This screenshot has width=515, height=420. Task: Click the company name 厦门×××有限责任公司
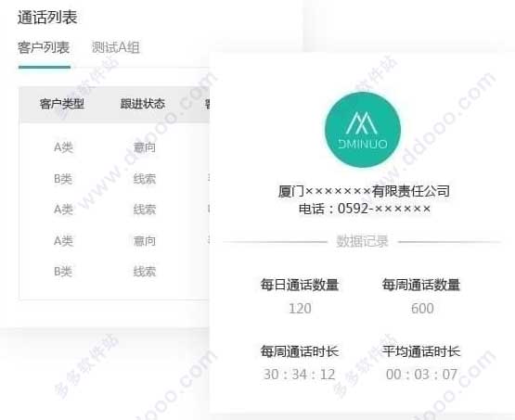click(x=364, y=191)
